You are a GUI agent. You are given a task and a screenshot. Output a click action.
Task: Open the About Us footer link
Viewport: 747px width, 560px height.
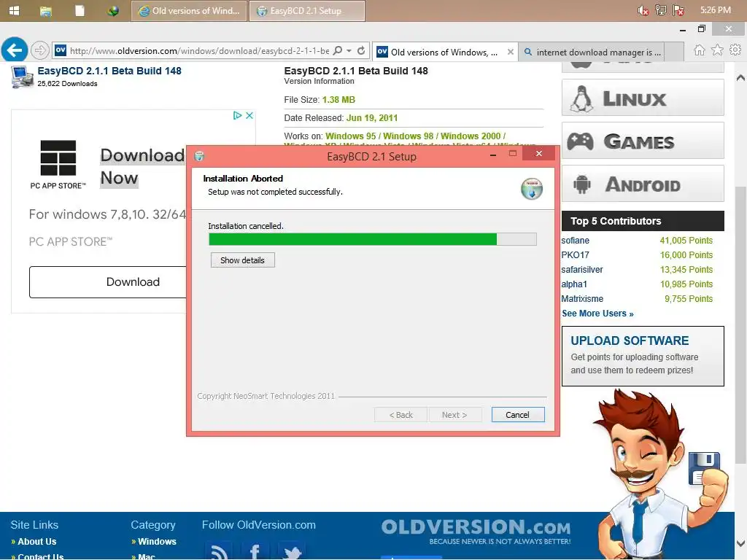coord(36,542)
